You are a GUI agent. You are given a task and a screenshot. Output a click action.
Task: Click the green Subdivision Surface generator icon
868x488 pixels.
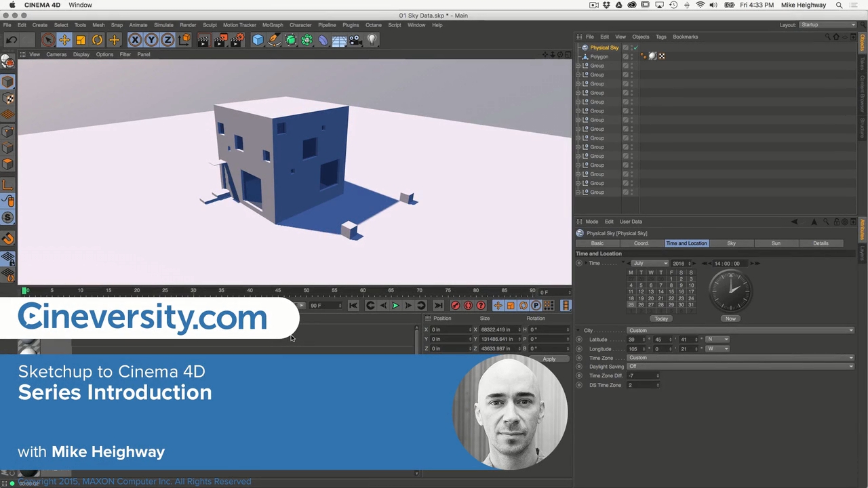click(x=291, y=40)
